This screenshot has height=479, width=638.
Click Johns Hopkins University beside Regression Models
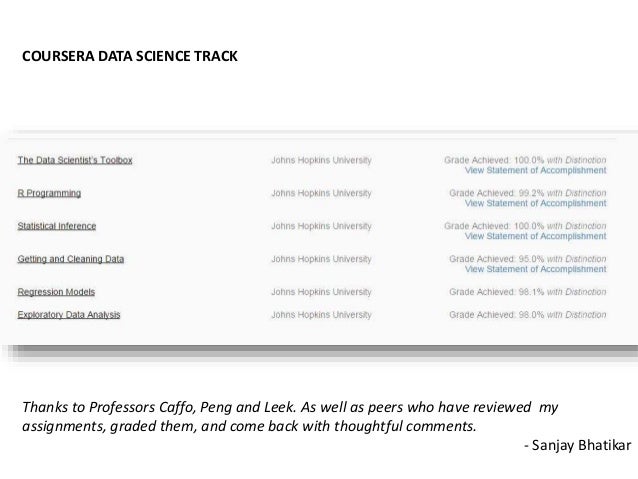pos(321,292)
